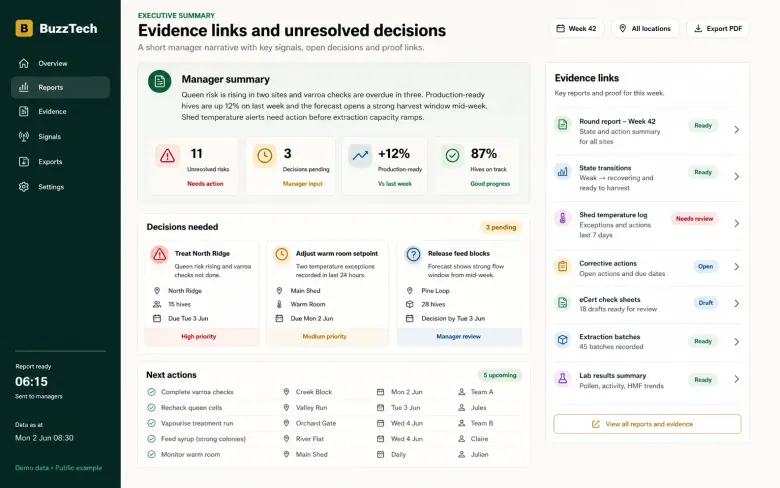Open the All locations filter
780x488 pixels.
pos(645,28)
